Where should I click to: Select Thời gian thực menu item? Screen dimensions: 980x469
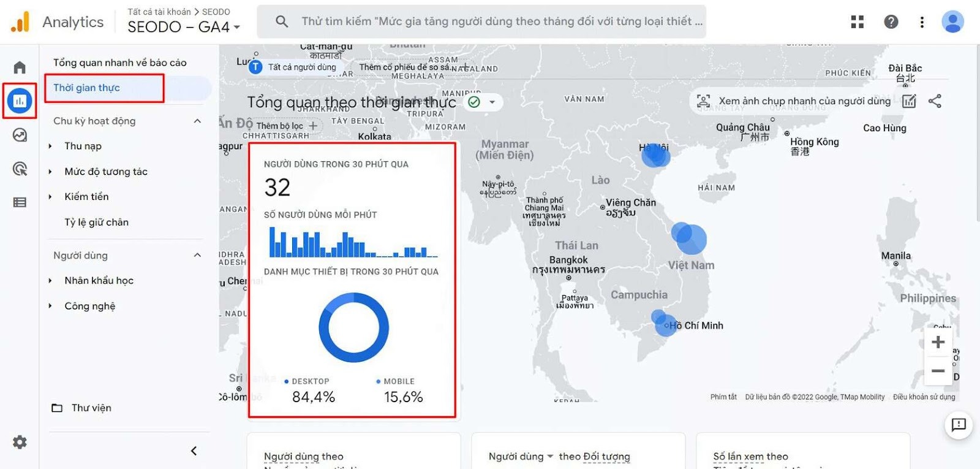pos(86,88)
